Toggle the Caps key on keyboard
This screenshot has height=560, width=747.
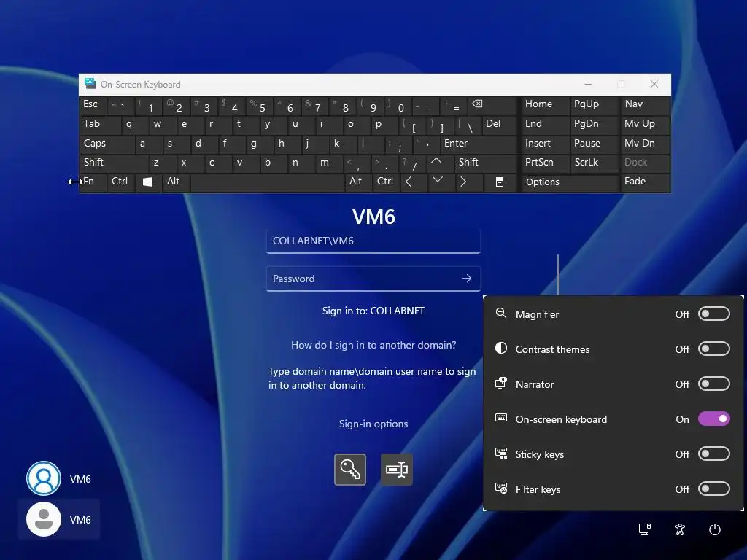tap(107, 144)
